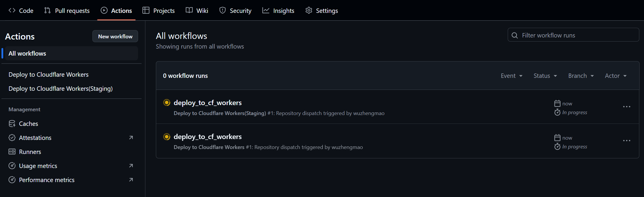Open Attestations management page
Screen dimensions: 644x197
71,138
